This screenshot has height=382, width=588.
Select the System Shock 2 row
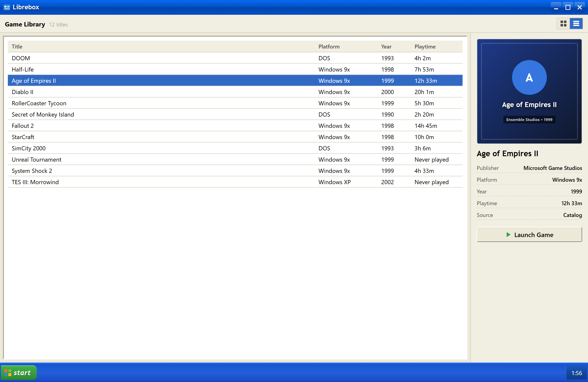(x=235, y=171)
